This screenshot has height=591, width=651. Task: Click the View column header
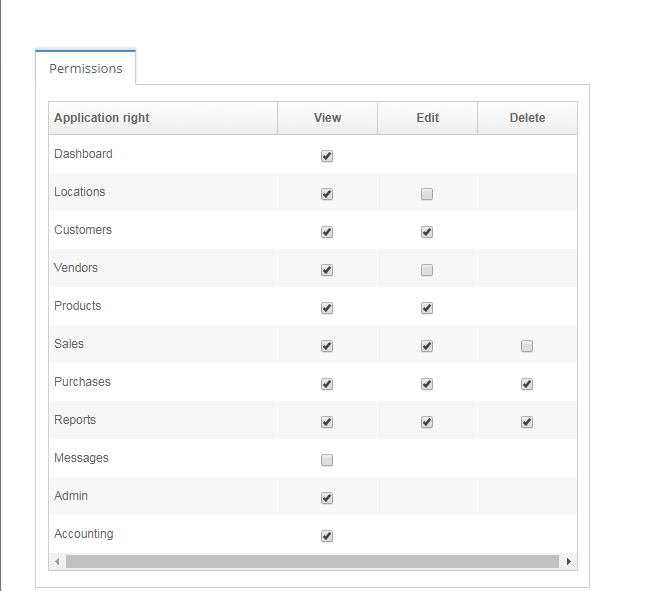click(x=328, y=118)
